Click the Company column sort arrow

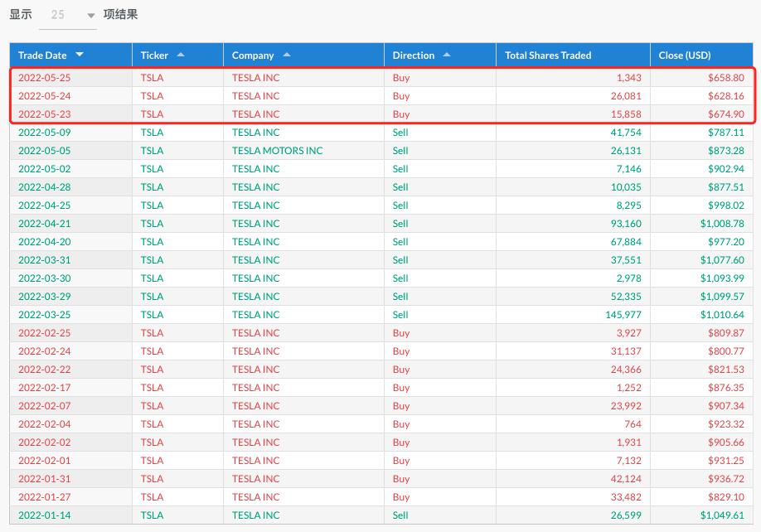(287, 55)
